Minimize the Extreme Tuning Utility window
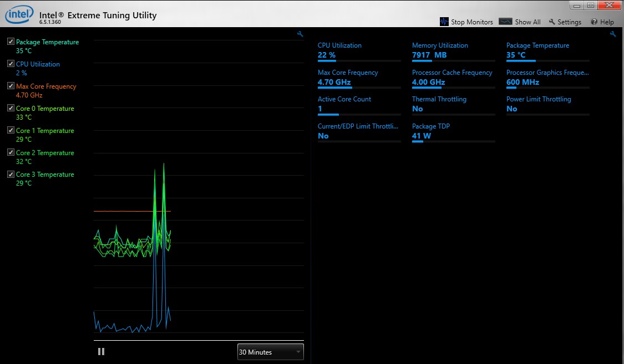The width and height of the screenshot is (624, 364). pos(577,5)
